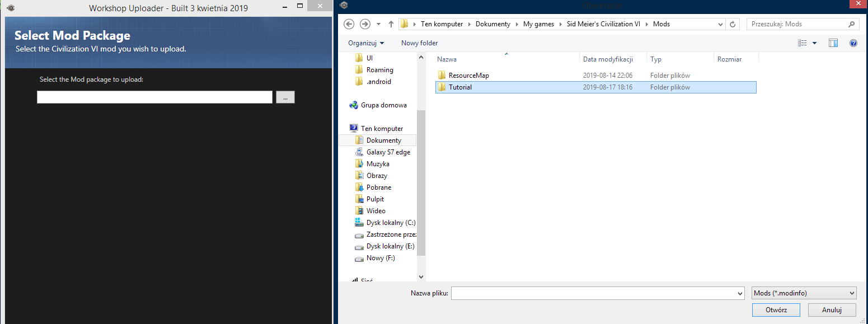Go back in the file dialog
868x324 pixels.
[349, 24]
